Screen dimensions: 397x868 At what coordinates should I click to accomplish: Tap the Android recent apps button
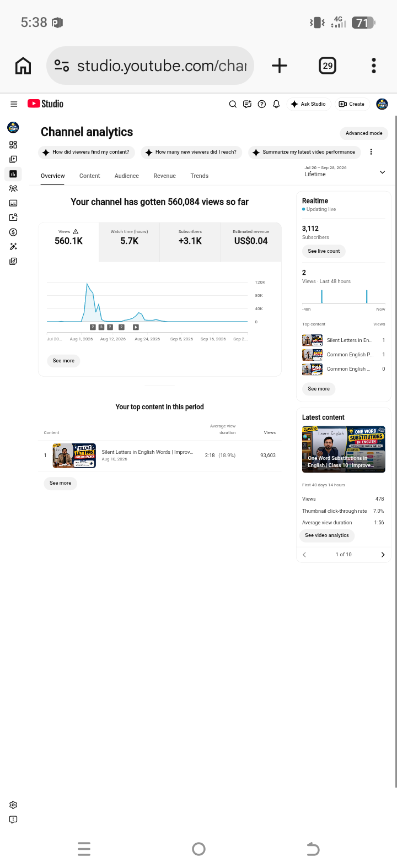[84, 849]
